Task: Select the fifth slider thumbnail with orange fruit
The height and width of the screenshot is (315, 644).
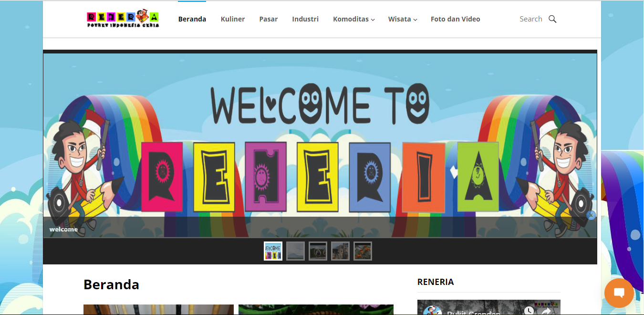Action: 363,251
